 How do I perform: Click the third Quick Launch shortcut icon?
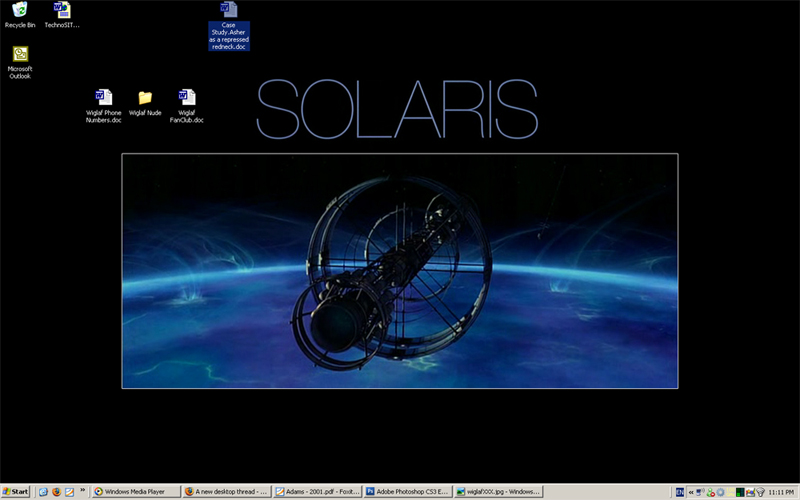pyautogui.click(x=69, y=492)
